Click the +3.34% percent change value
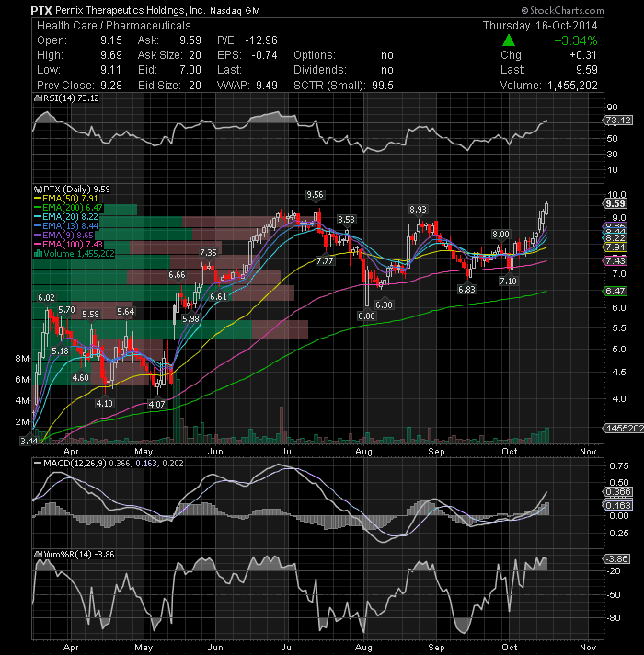Image resolution: width=644 pixels, height=655 pixels. click(576, 40)
